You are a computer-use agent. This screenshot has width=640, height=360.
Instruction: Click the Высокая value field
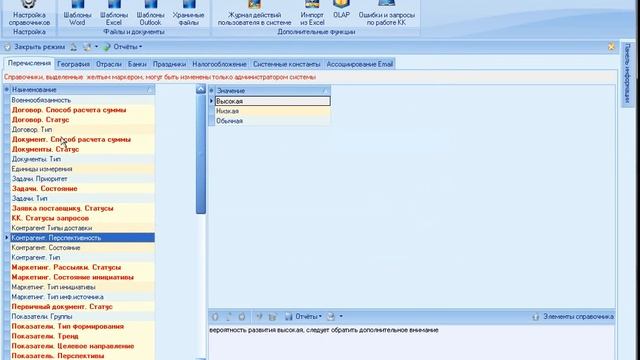pos(272,101)
